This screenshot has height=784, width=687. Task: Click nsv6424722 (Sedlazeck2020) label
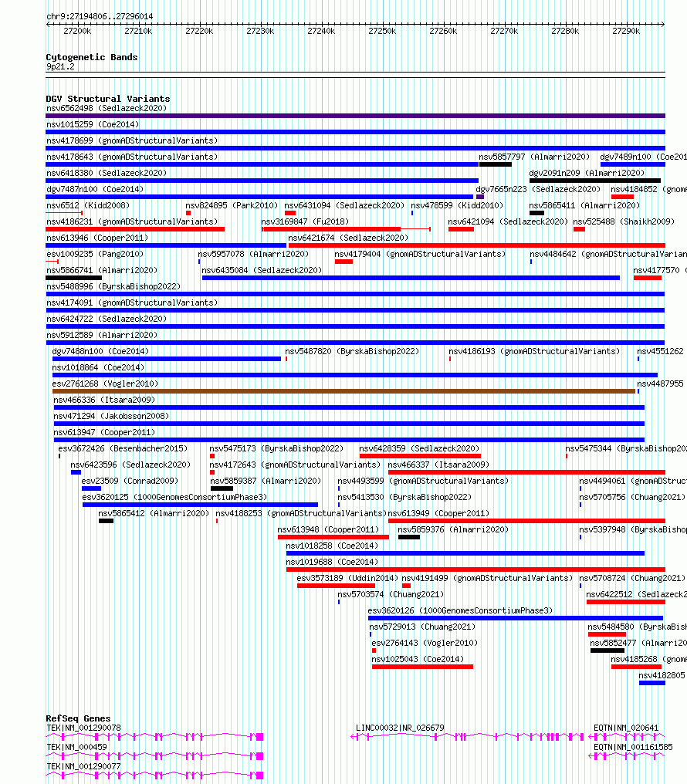tap(107, 319)
